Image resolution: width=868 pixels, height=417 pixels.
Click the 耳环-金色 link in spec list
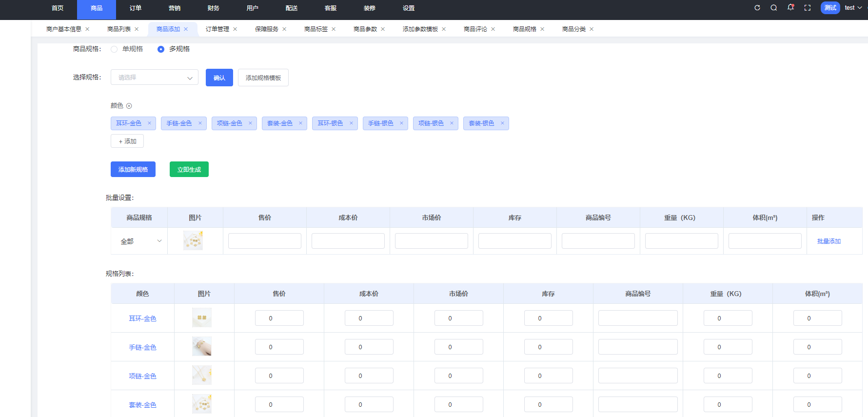[x=142, y=318]
